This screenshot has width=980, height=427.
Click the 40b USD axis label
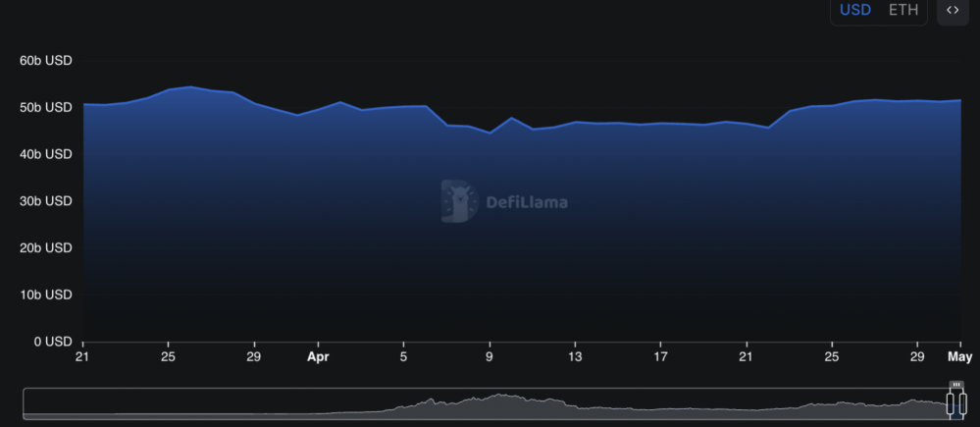coord(46,154)
